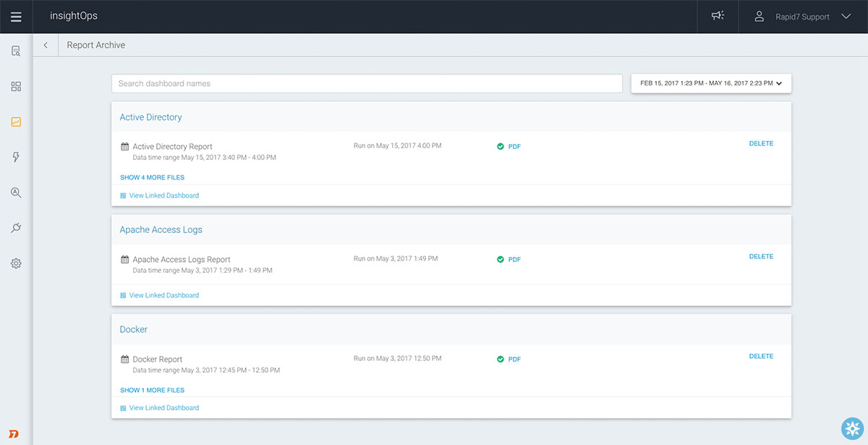View linked dashboard for Apache Access Logs
This screenshot has width=868, height=445.
(x=163, y=295)
